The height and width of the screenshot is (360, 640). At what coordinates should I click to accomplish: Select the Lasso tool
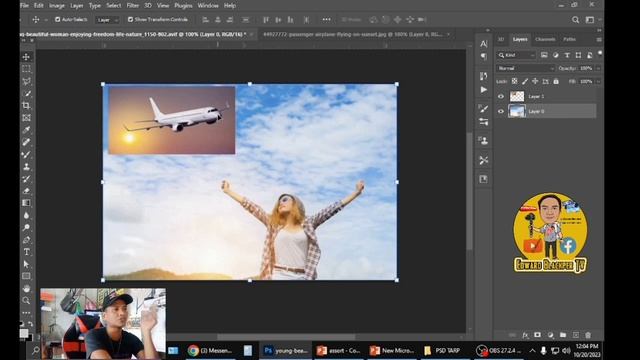(x=26, y=81)
